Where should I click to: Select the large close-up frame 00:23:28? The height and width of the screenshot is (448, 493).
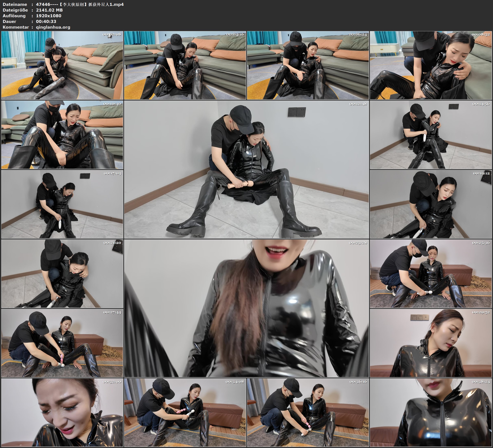coord(246,308)
